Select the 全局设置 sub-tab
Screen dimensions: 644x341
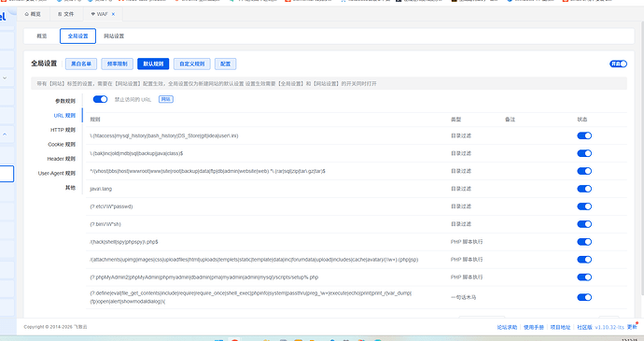(x=78, y=36)
